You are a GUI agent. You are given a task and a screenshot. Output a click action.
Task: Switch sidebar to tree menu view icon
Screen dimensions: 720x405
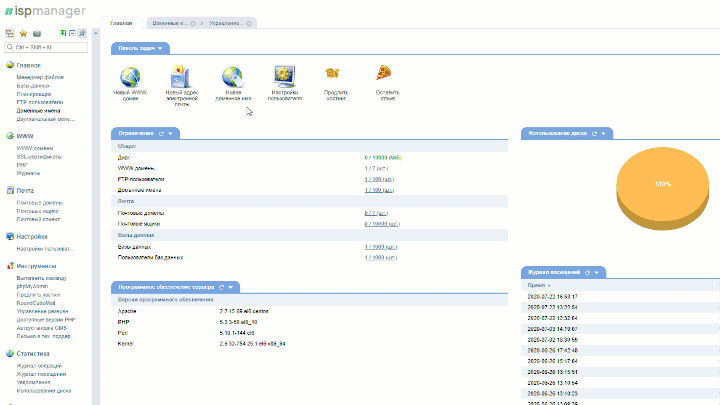[x=10, y=33]
